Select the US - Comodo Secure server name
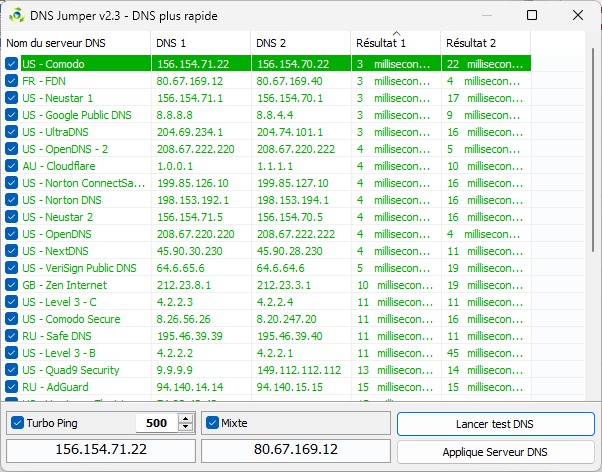This screenshot has width=602, height=472. click(x=71, y=319)
